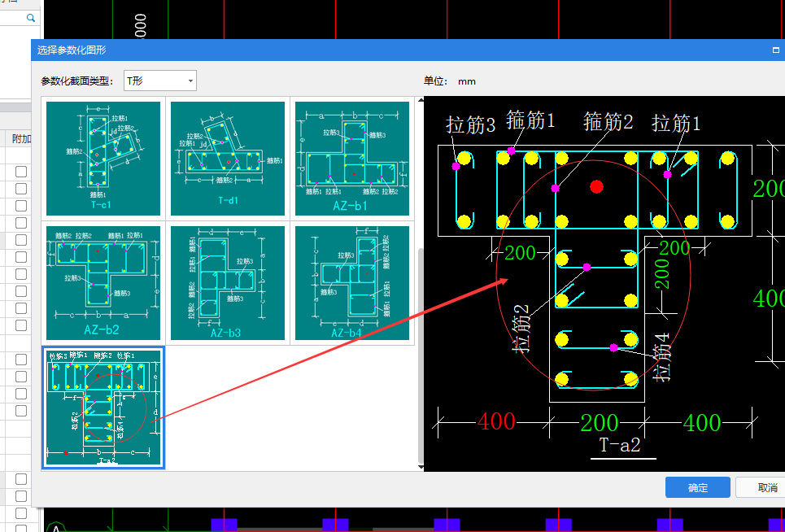Image resolution: width=785 pixels, height=532 pixels.
Task: Select the T-c1 section thumbnail
Action: coord(103,158)
